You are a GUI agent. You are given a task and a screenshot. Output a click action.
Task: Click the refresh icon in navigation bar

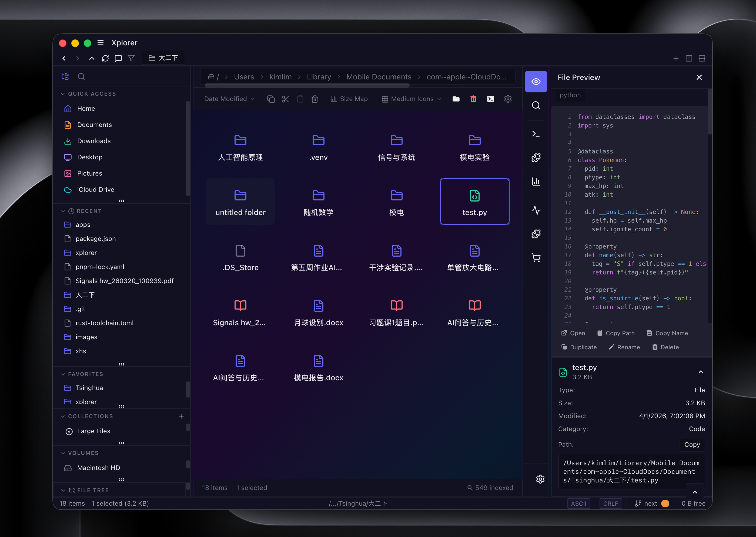pyautogui.click(x=105, y=59)
